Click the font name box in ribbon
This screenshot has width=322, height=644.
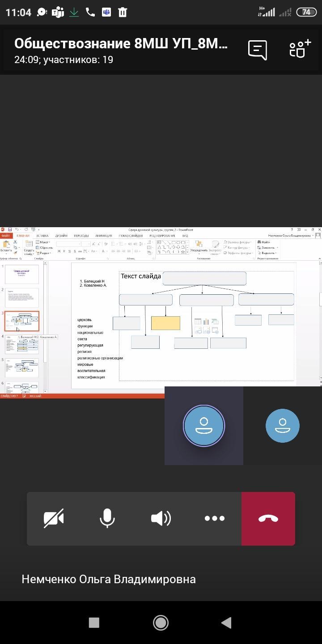pyautogui.click(x=68, y=244)
